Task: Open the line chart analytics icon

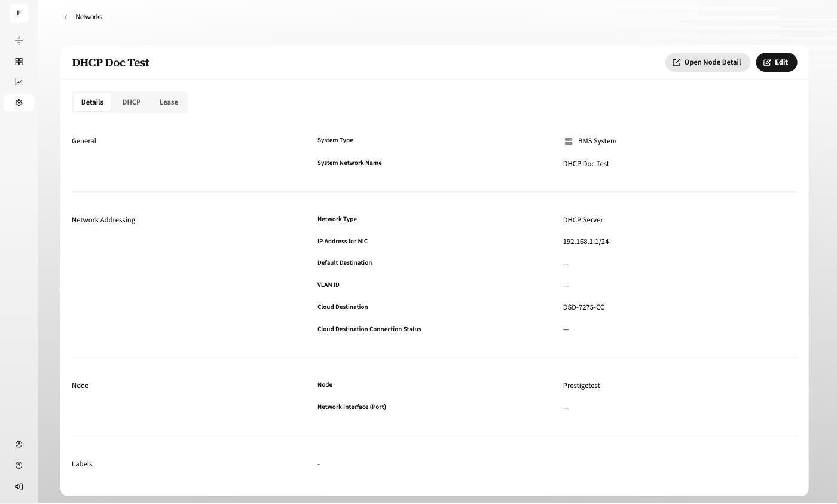Action: pyautogui.click(x=19, y=82)
